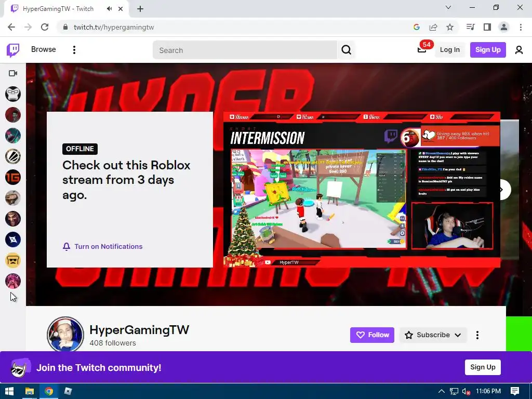Follow the HyperGamingTW channel
Viewport: 532px width, 399px height.
point(372,335)
